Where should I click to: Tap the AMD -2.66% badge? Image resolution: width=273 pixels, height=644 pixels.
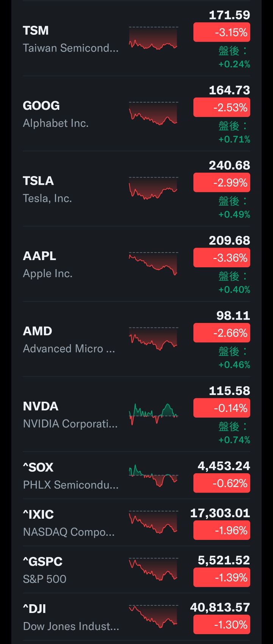point(222,333)
